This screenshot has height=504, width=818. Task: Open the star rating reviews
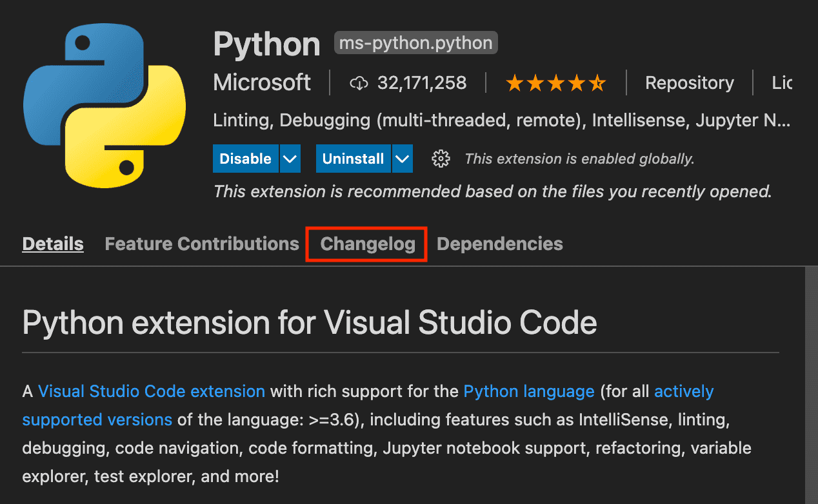[x=556, y=83]
